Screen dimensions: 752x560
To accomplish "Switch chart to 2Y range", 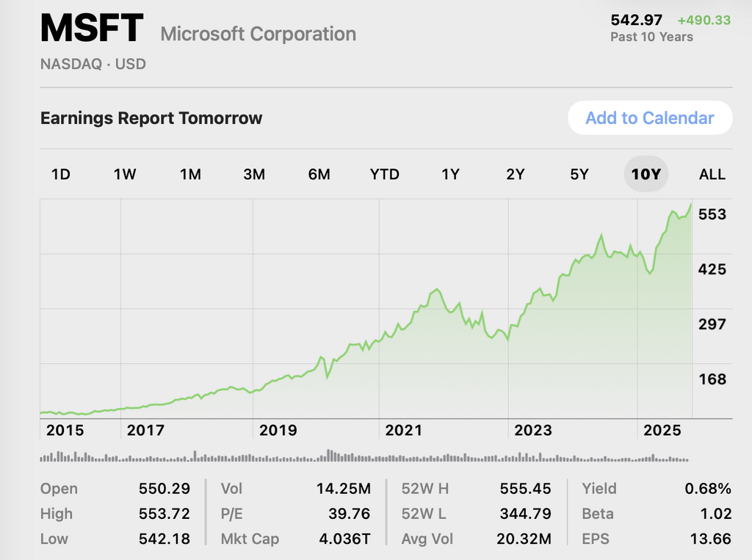I will click(515, 174).
